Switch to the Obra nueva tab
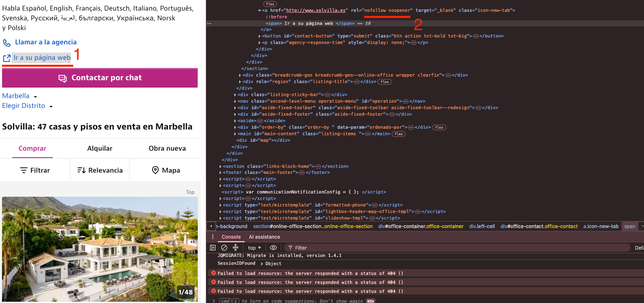The width and height of the screenshot is (644, 303). pos(167,148)
